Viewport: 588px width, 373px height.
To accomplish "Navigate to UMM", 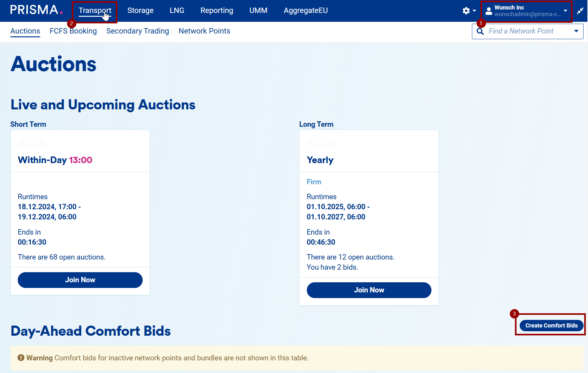I will (258, 10).
